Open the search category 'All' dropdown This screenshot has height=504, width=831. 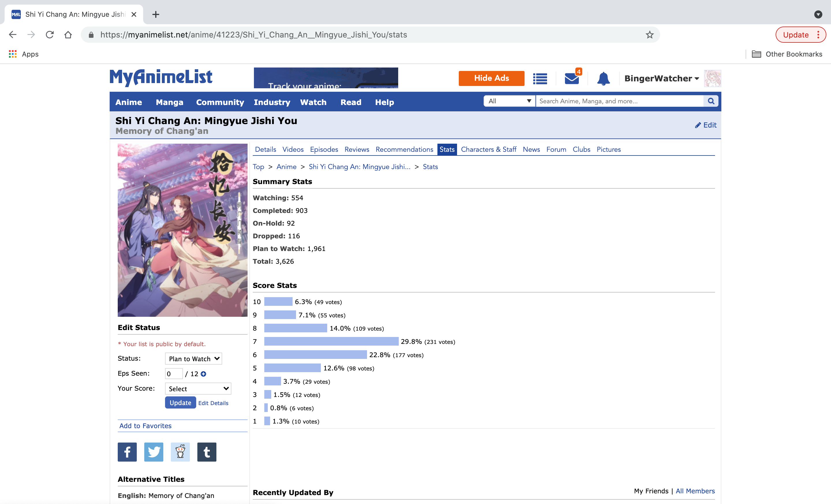[x=509, y=101]
